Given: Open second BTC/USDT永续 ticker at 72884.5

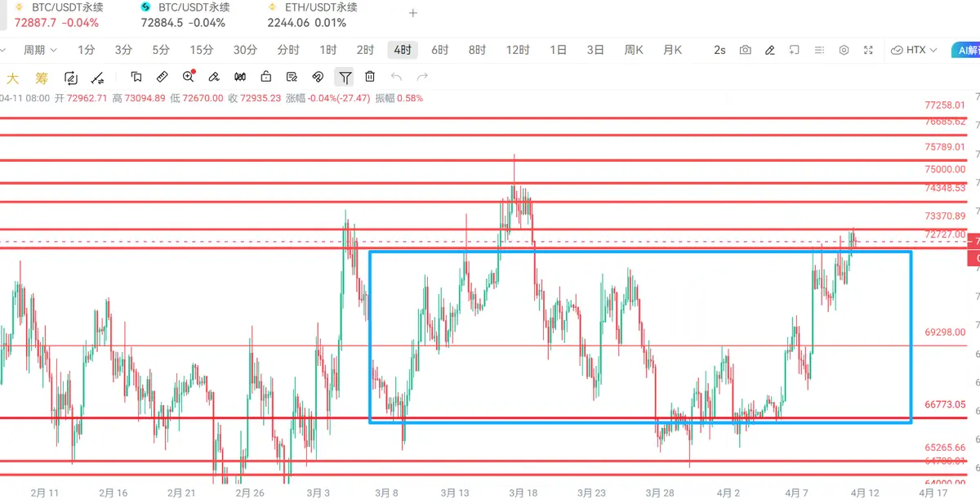Looking at the screenshot, I should click(185, 15).
